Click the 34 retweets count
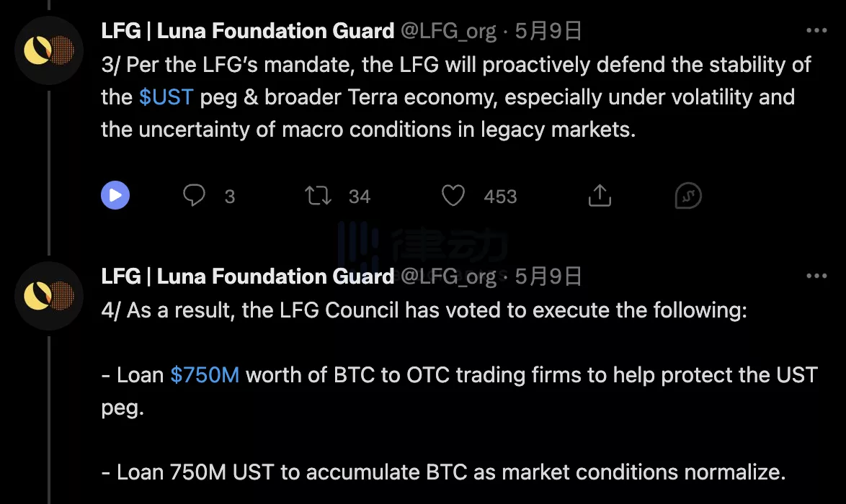 point(359,197)
